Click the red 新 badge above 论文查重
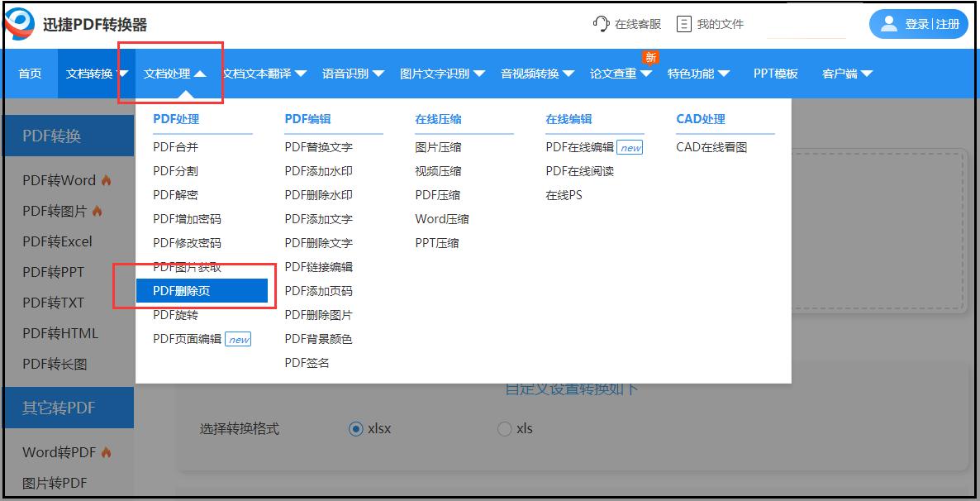Viewport: 980px width, 501px height. click(649, 56)
